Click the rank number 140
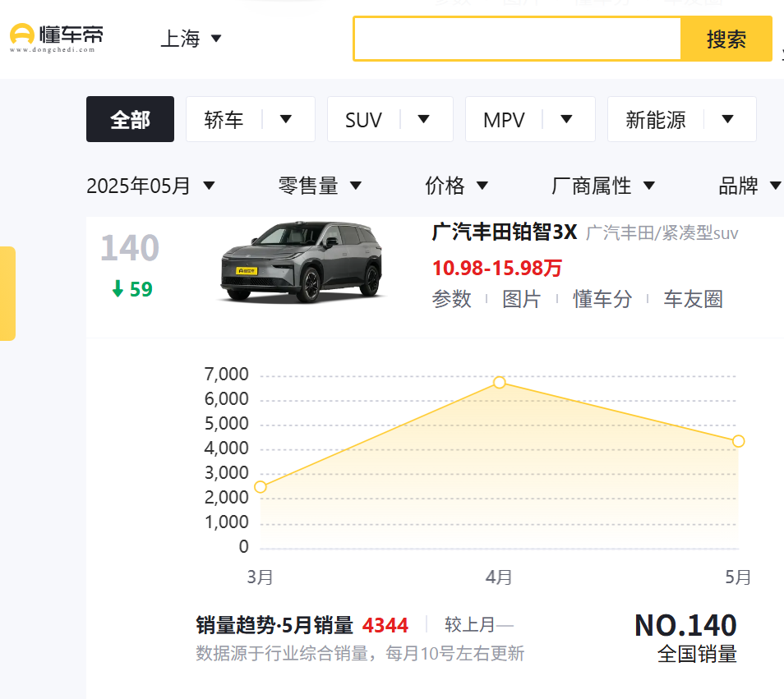Viewport: 784px width, 699px height. [130, 248]
